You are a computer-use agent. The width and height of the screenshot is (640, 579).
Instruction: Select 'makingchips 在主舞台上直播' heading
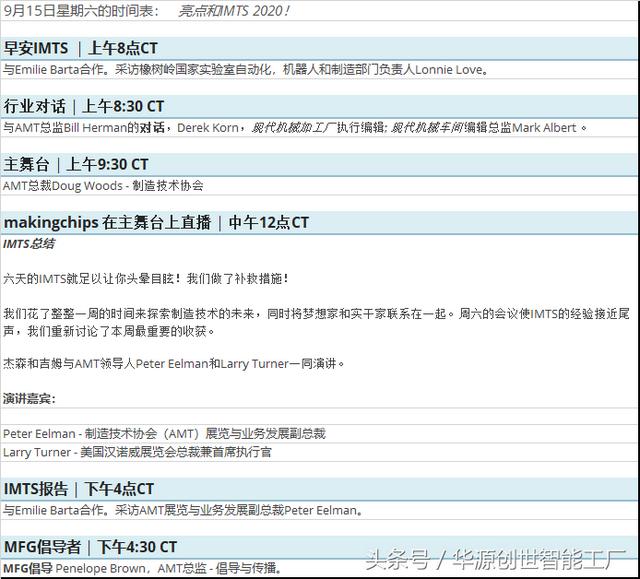point(107,223)
